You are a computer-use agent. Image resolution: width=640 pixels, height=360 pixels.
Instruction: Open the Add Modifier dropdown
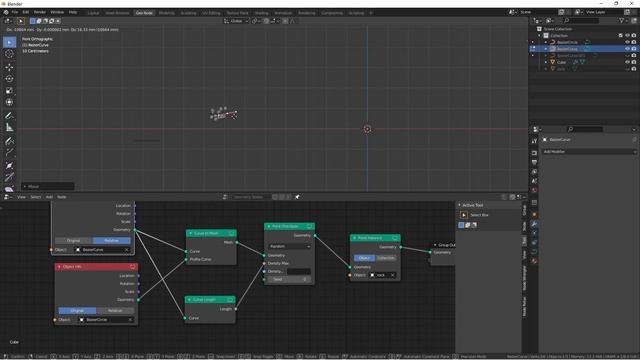(589, 151)
